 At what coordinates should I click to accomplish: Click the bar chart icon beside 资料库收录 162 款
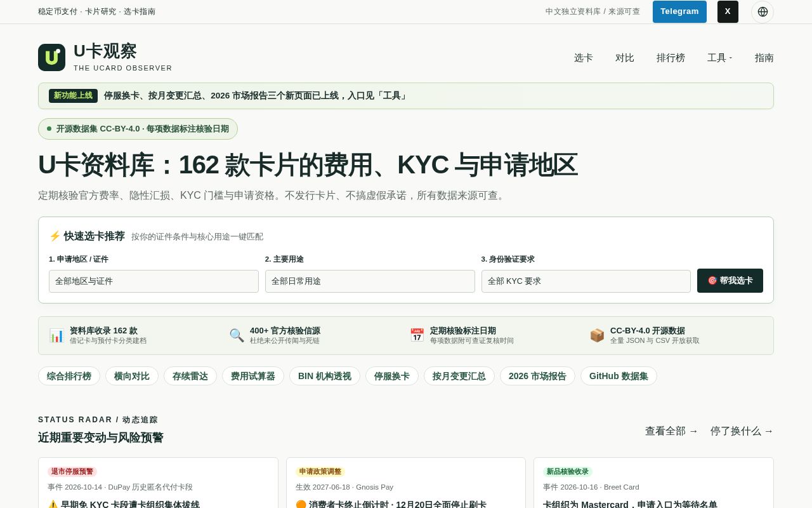[56, 335]
